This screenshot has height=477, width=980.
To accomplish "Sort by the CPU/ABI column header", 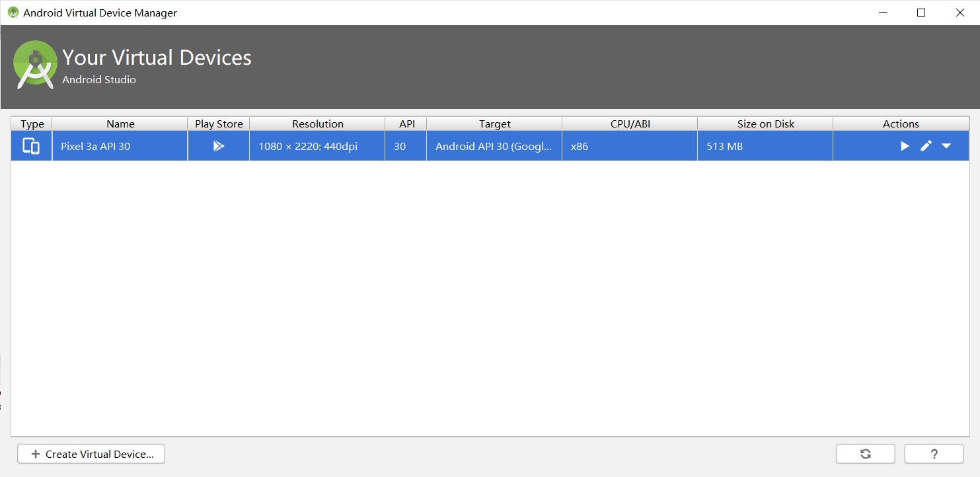I will point(630,124).
